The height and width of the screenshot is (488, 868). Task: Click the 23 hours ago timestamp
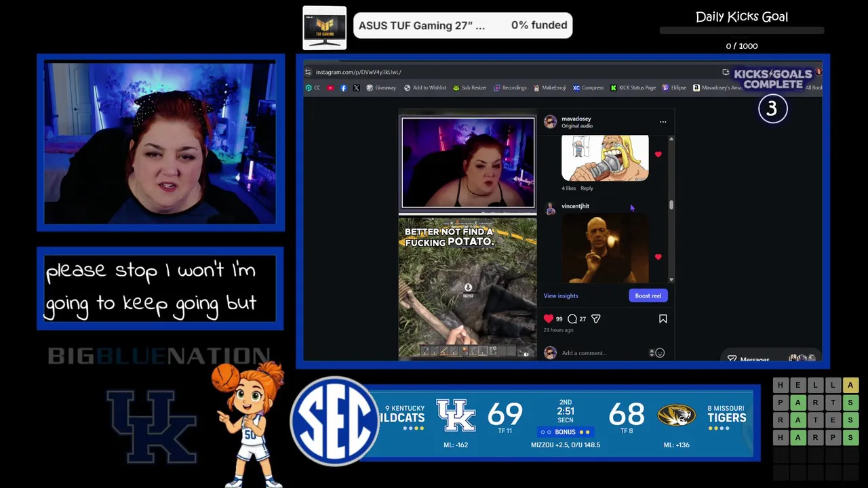click(558, 330)
